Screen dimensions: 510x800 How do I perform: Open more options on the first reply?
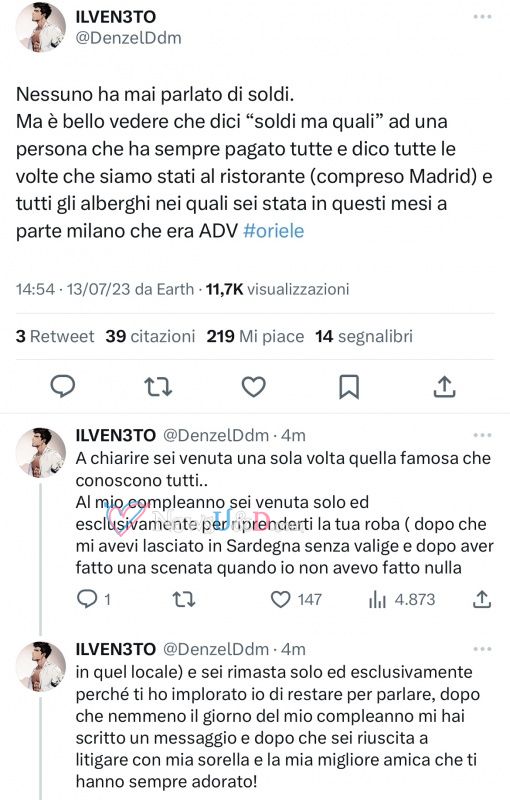point(482,435)
